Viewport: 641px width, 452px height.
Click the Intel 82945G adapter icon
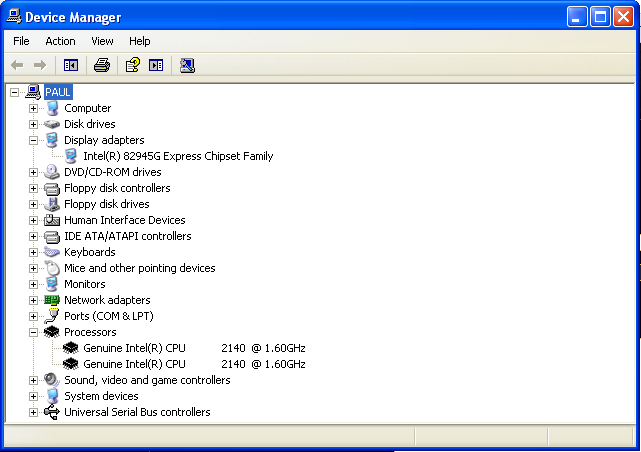(x=71, y=156)
